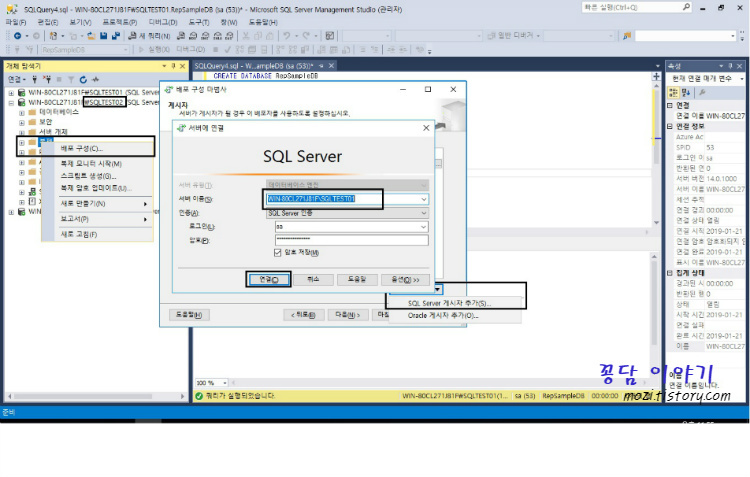Screen dimensions: 750x477
Task: Open the 편집(E) menu
Action: click(48, 22)
